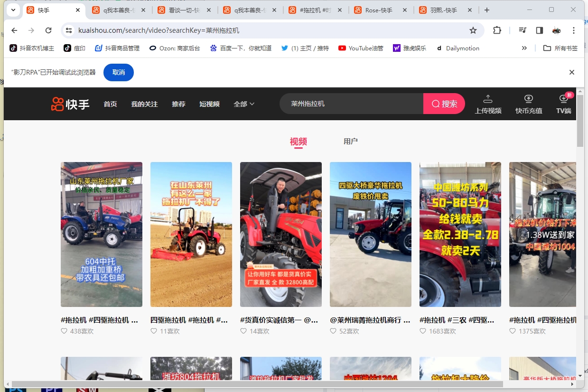588x392 pixels.
Task: Open 推荐 in nav
Action: (178, 104)
